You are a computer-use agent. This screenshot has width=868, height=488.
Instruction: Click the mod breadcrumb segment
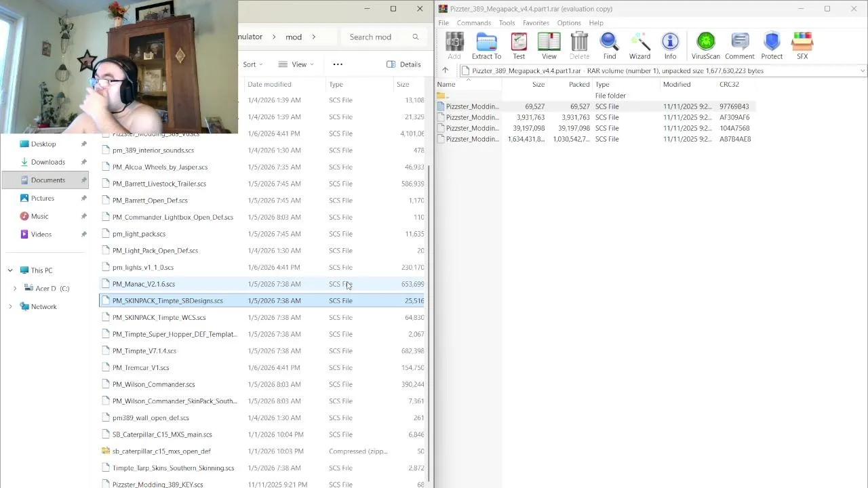294,37
